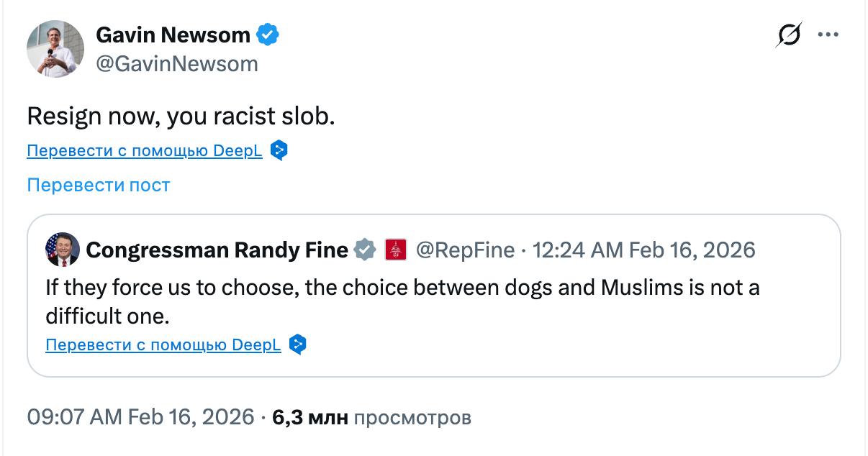Open the three-dot more options menu
Viewport: 868px width, 456px height.
(x=828, y=35)
